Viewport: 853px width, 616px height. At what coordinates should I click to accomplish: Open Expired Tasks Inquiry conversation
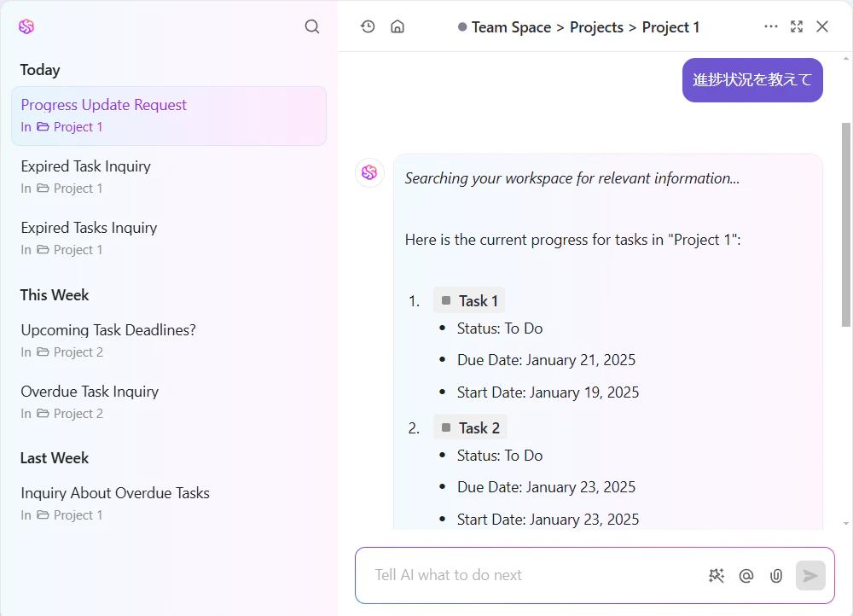[x=169, y=239]
